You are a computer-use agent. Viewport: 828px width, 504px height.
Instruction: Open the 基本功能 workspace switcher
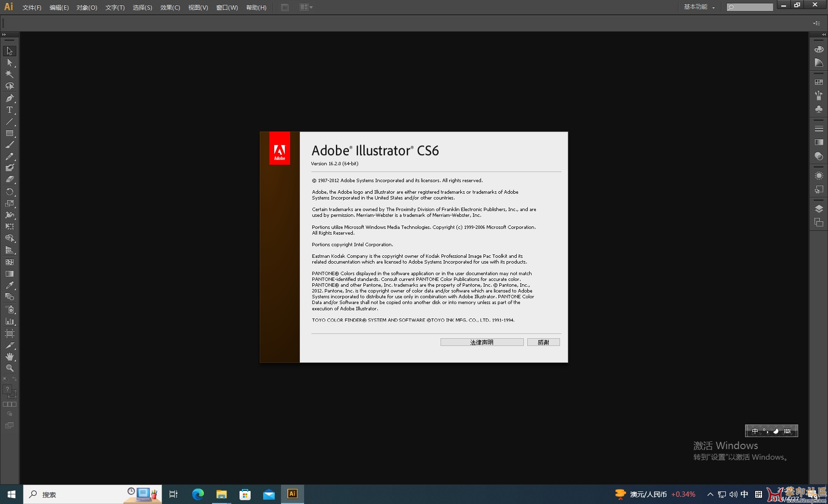[x=699, y=7]
